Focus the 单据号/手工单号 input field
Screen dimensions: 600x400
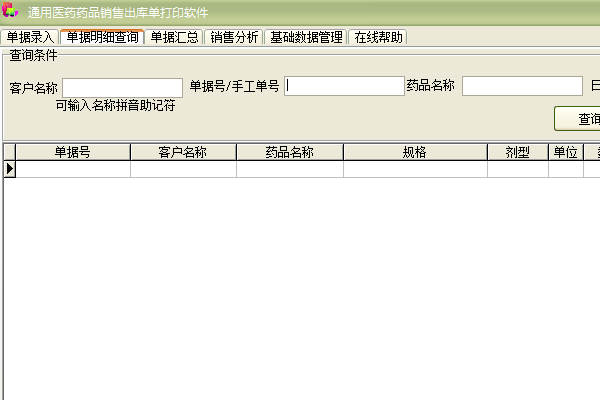[x=344, y=86]
